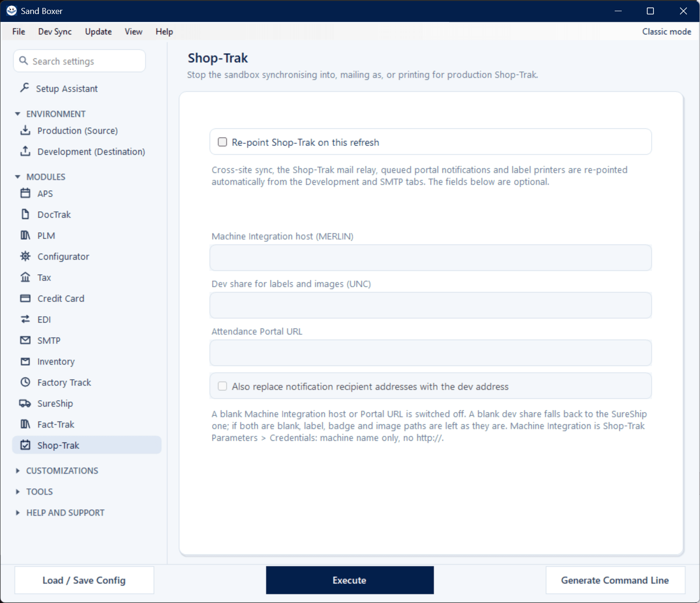Click the search magnifier icon

tap(24, 61)
